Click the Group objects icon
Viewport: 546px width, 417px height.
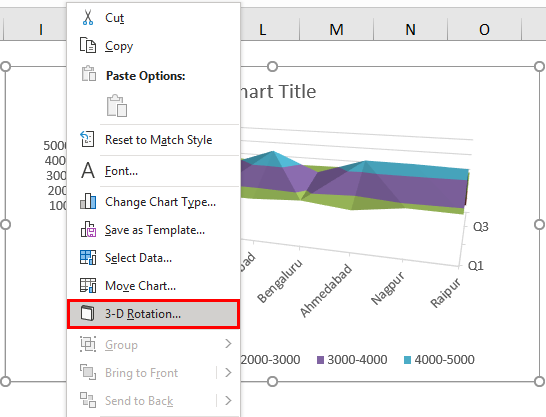point(88,344)
